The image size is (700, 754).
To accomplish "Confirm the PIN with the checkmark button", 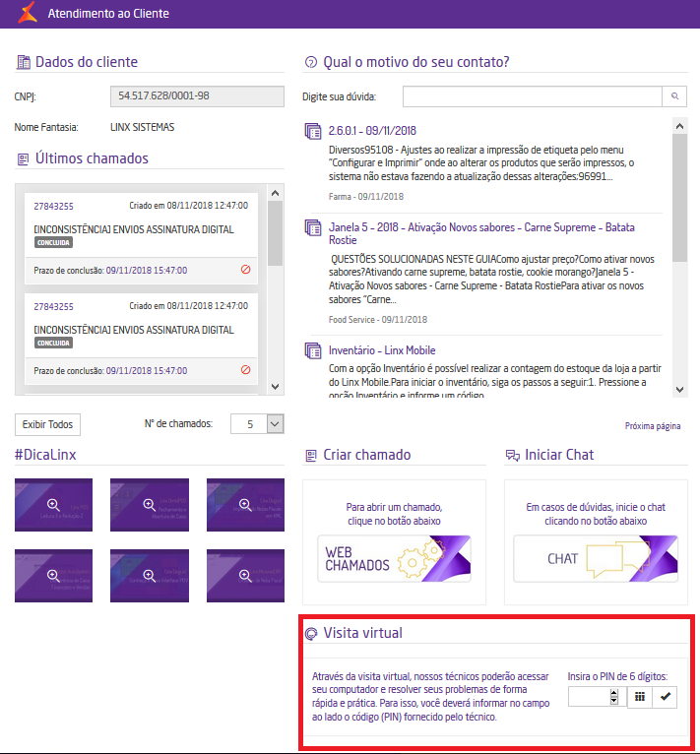I will [x=665, y=697].
